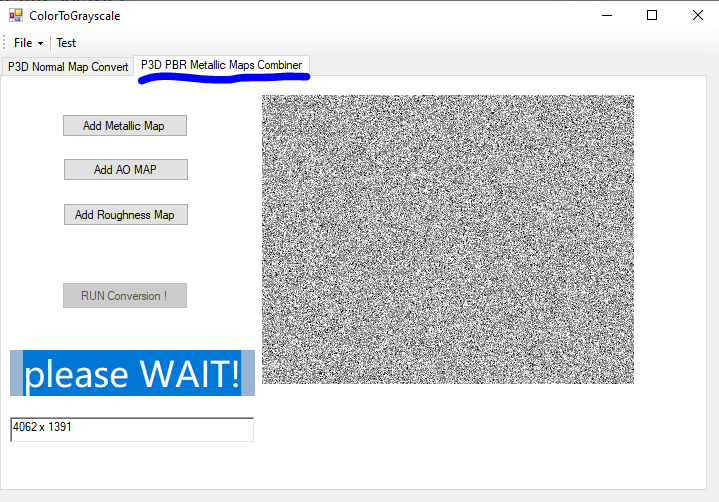Select P3D PBR Metallic Maps Combiner tab
The width and height of the screenshot is (719, 502).
pos(221,65)
